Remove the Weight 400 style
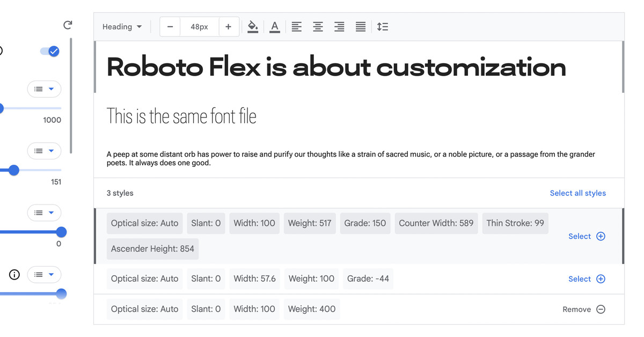 click(x=584, y=309)
